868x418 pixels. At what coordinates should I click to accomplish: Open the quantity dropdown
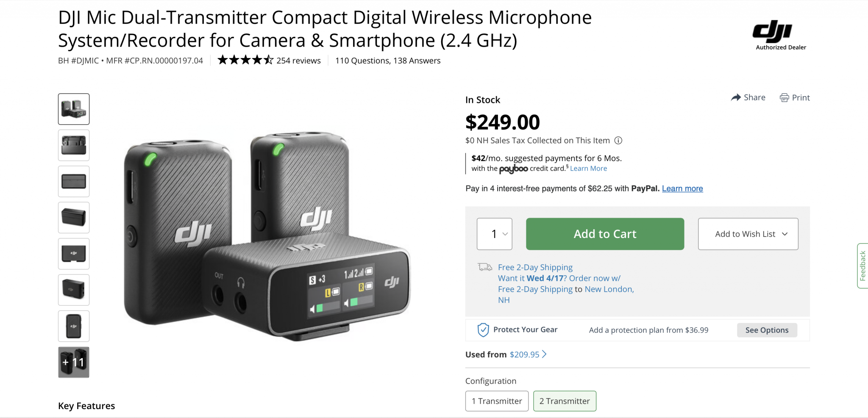pyautogui.click(x=495, y=234)
